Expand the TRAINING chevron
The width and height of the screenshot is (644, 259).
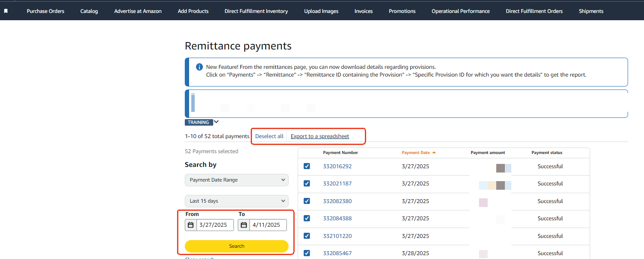click(x=216, y=122)
